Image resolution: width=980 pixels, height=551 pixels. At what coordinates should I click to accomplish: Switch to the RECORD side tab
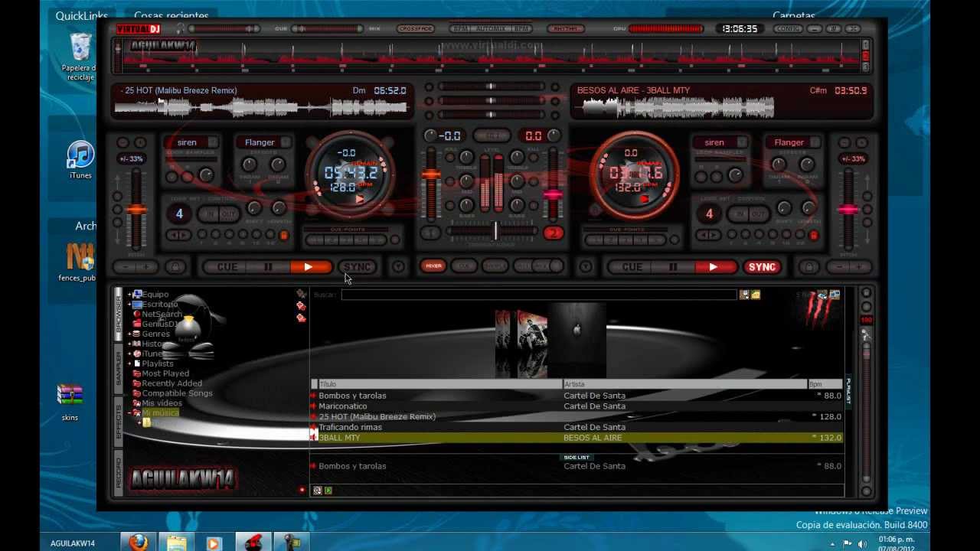[x=119, y=473]
